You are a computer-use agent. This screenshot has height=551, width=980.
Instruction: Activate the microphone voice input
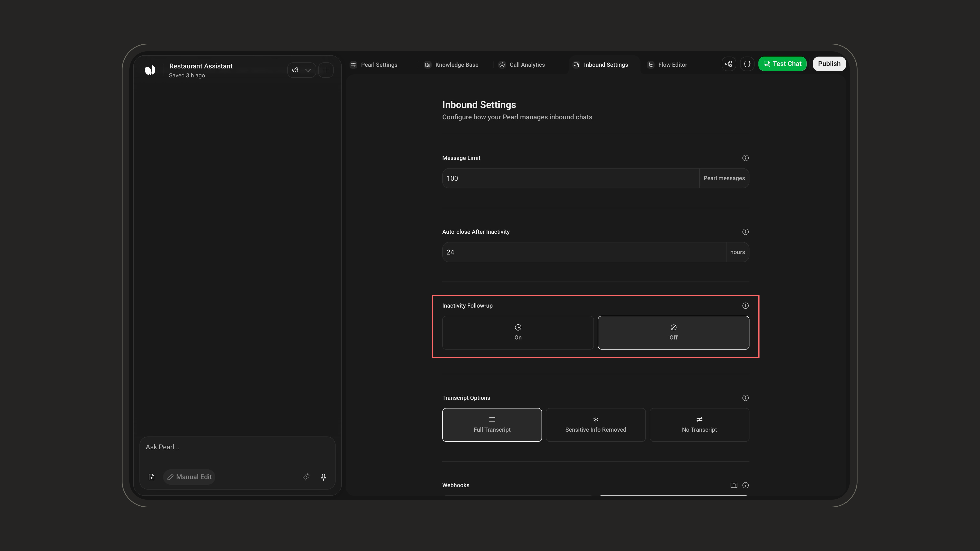click(323, 477)
